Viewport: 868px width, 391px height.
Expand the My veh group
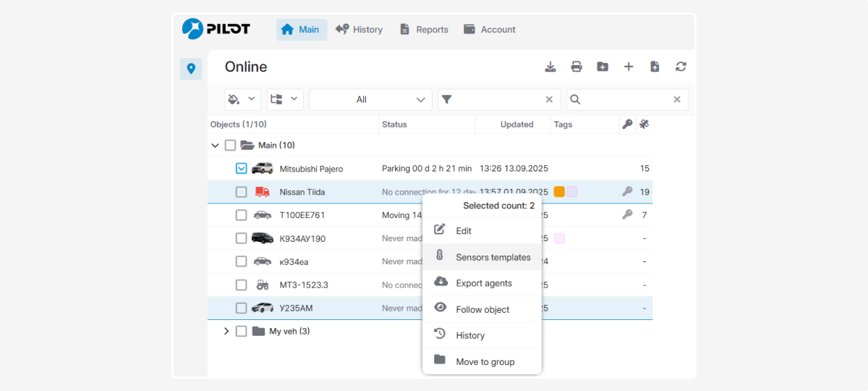pos(226,331)
